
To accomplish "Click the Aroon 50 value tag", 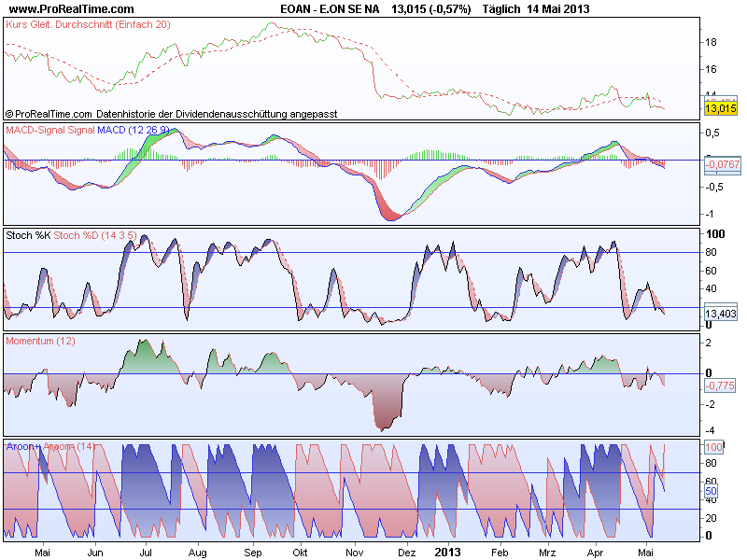I will click(x=711, y=492).
